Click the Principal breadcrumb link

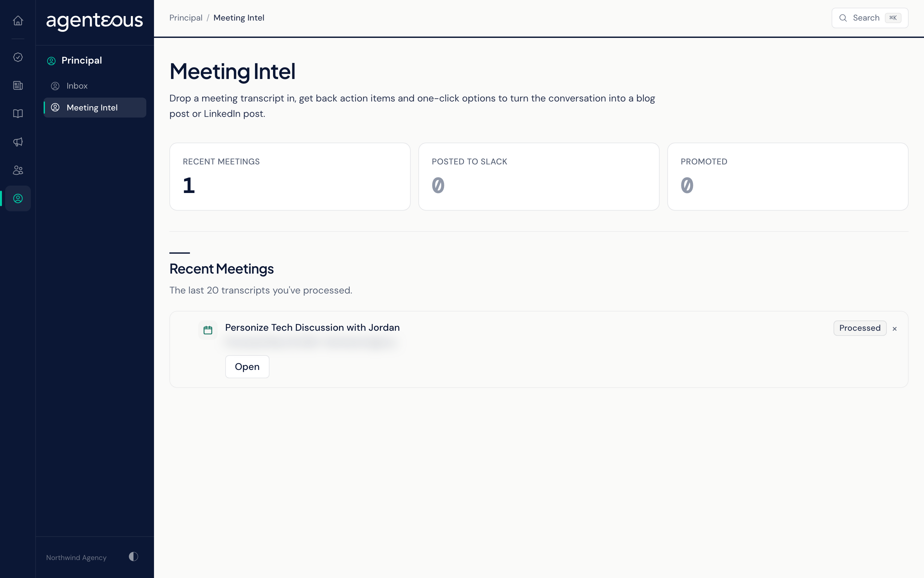pyautogui.click(x=185, y=18)
